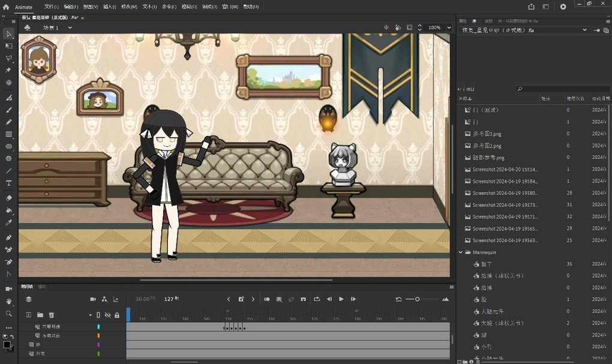Select the Hand tool

tap(8, 301)
